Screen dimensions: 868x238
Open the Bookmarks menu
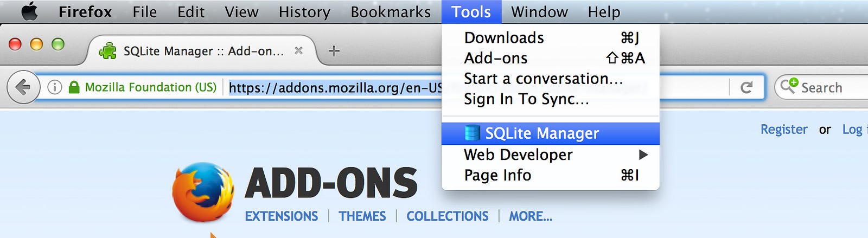(391, 12)
